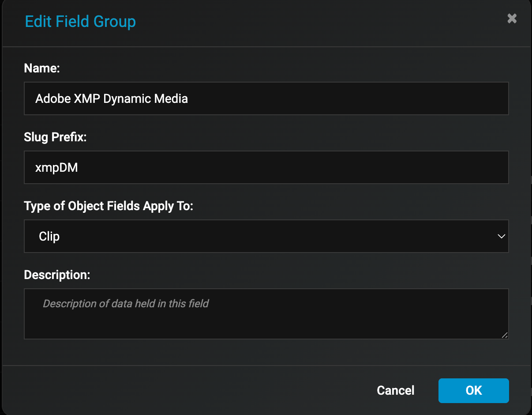Click the Description text area
Image resolution: width=532 pixels, height=415 pixels.
pos(266,314)
